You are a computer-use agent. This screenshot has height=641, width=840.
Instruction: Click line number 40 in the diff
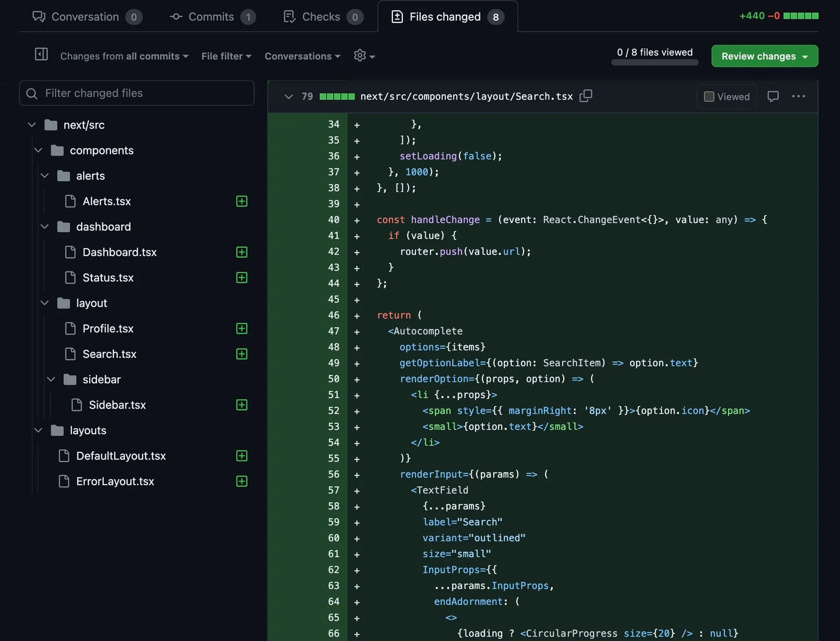(333, 220)
